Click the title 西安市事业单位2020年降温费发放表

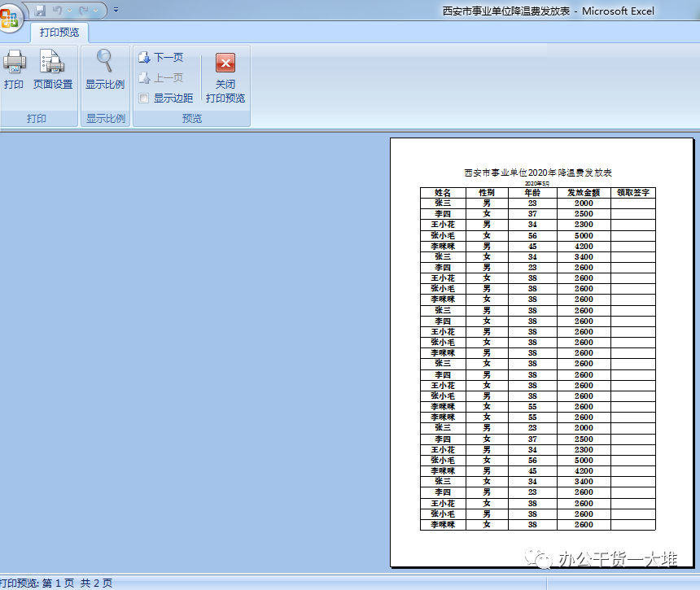coord(538,173)
